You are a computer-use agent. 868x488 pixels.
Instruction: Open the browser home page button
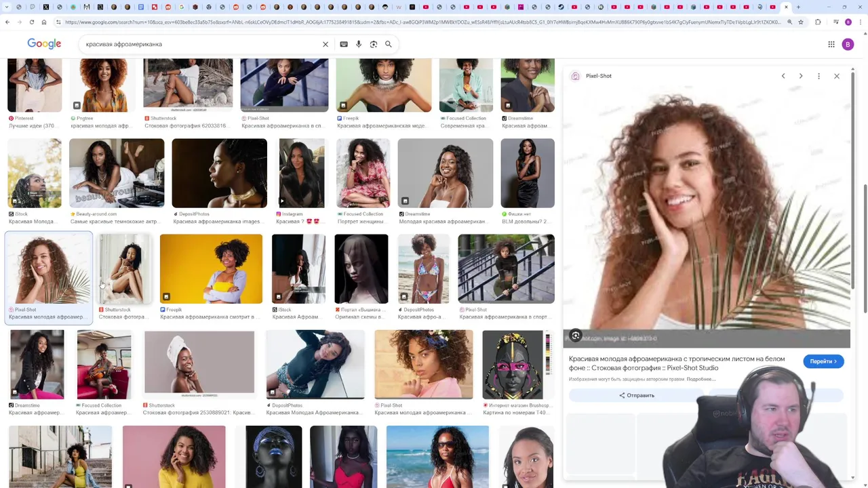(x=44, y=22)
